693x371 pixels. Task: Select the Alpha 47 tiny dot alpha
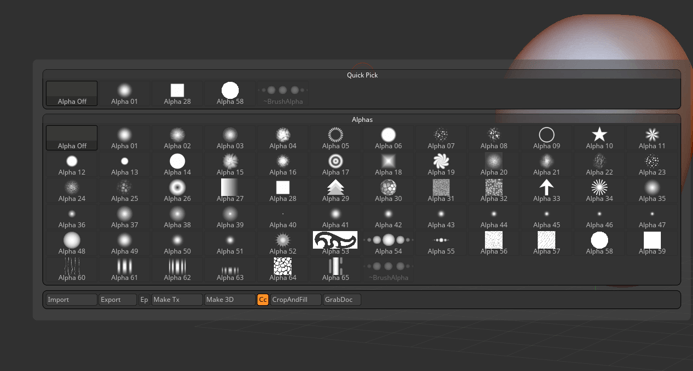click(652, 217)
